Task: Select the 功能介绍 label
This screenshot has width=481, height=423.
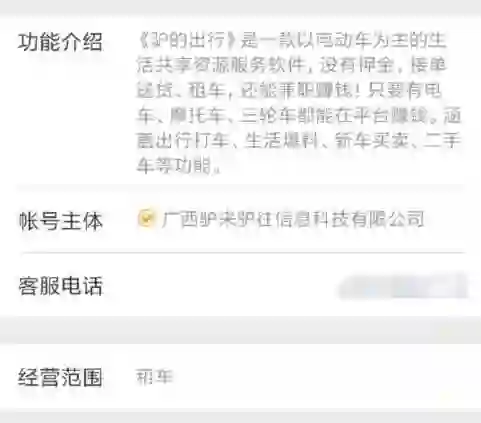Action: (x=60, y=43)
